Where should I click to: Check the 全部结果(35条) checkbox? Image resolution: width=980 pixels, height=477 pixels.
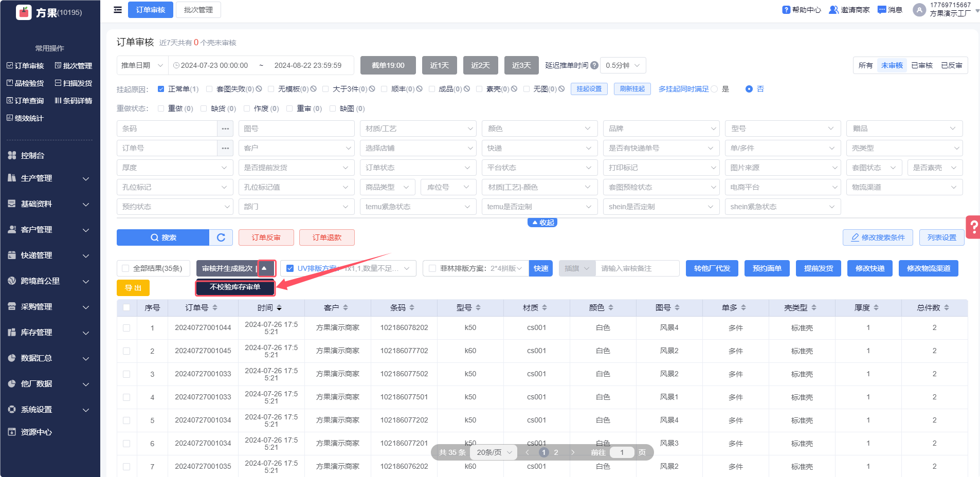[125, 268]
